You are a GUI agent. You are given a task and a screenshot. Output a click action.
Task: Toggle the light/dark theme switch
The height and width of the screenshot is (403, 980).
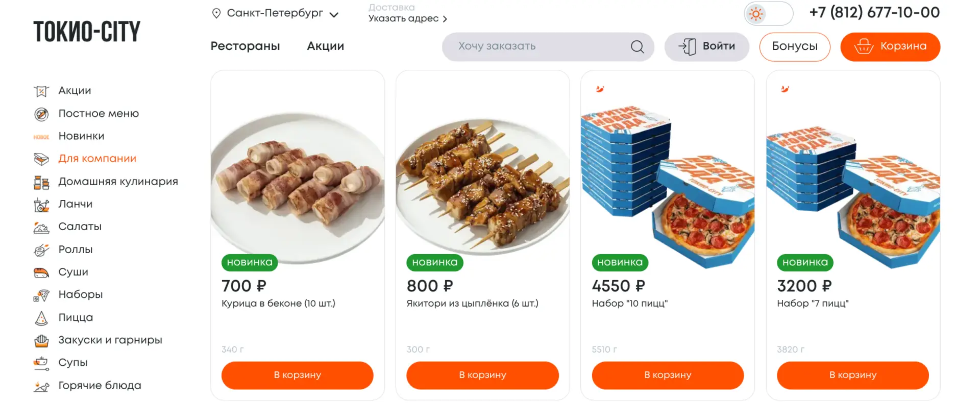[x=768, y=14]
